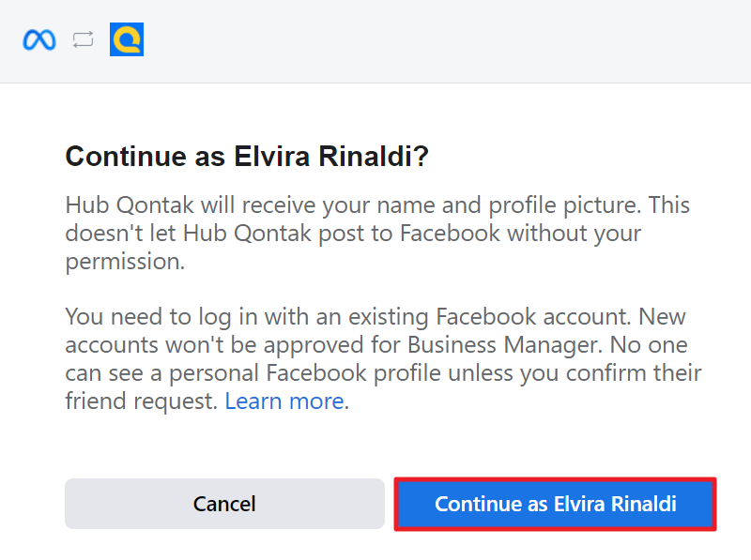This screenshot has height=560, width=751.
Task: Click the Meta infinity logo
Action: pyautogui.click(x=39, y=39)
